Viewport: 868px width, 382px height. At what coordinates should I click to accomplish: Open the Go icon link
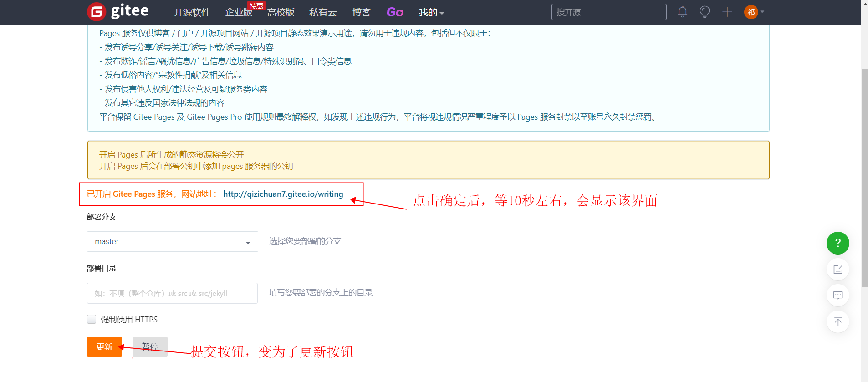395,12
